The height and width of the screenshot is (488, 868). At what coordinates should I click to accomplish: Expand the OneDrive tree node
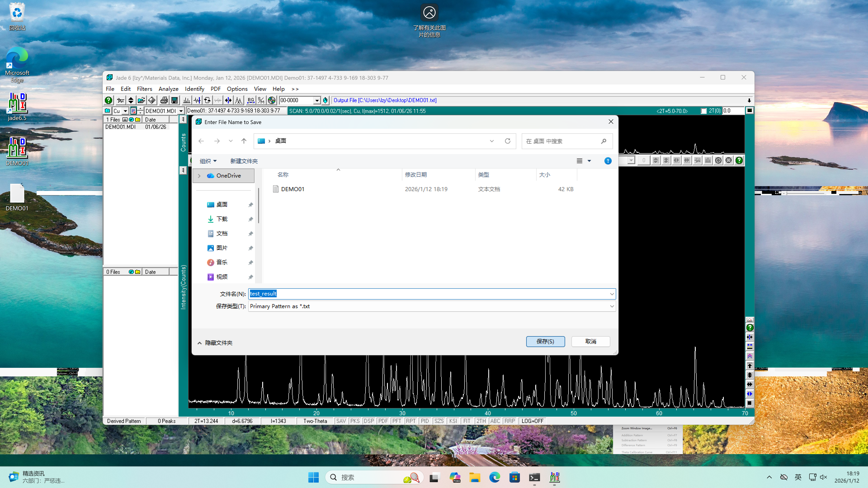(199, 176)
